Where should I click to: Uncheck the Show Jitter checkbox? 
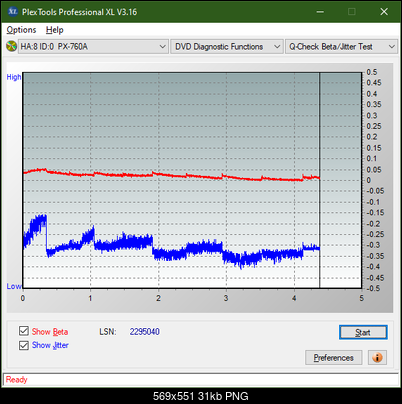pos(24,345)
